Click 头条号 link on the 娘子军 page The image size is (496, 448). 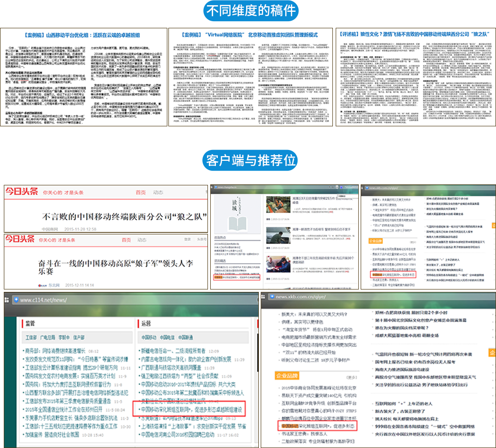point(202,239)
